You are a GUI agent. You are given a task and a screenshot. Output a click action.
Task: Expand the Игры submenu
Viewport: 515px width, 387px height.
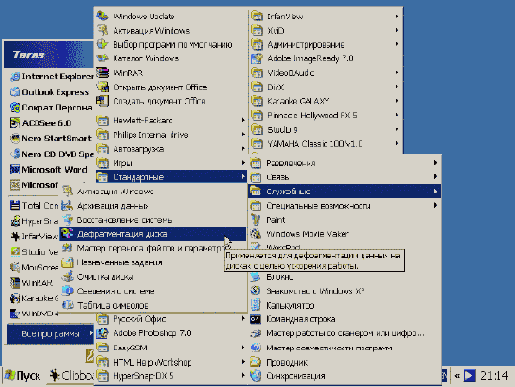coord(171,163)
